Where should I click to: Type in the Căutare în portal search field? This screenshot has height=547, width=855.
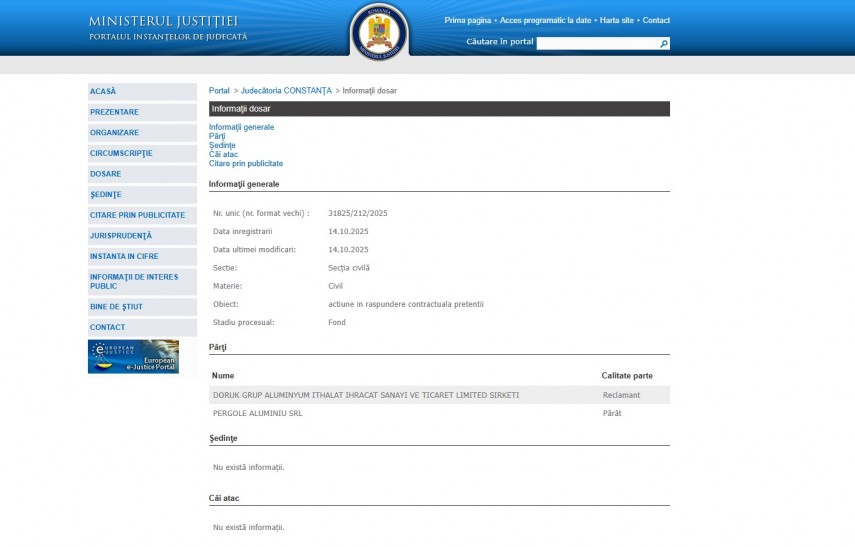[597, 44]
